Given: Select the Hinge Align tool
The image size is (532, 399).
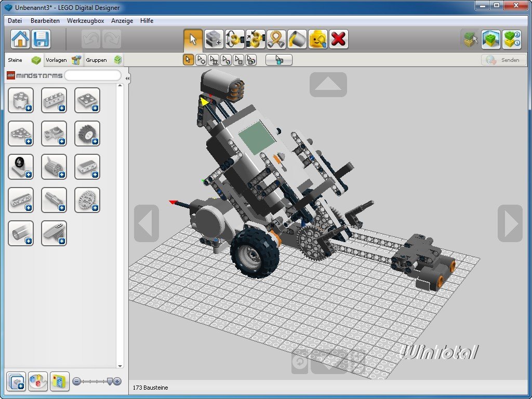Looking at the screenshot, I should coord(256,39).
